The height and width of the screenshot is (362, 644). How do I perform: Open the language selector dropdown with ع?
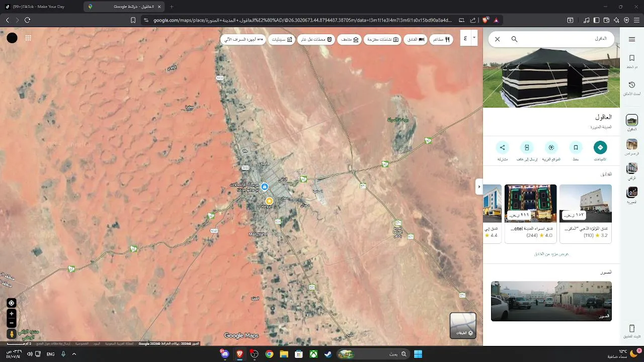(x=469, y=38)
